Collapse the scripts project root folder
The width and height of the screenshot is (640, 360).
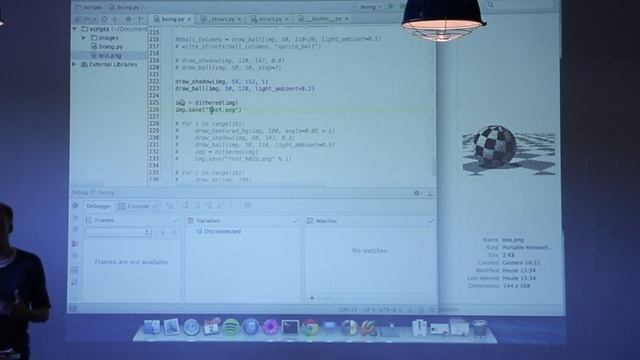pos(75,29)
